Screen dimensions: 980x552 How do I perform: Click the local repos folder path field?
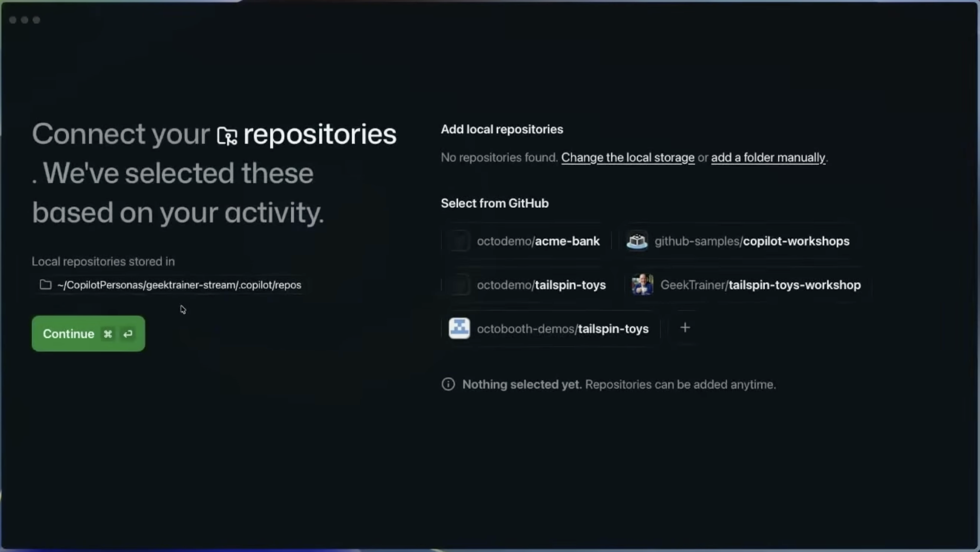click(171, 285)
